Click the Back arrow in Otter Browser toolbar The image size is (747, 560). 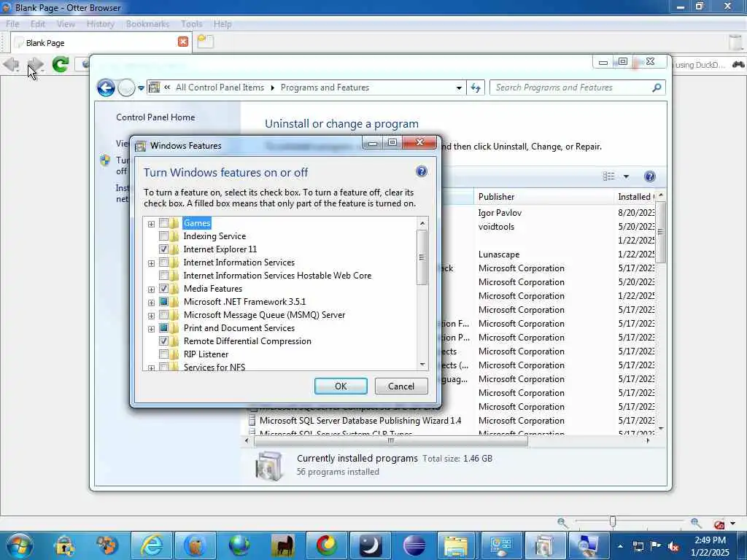click(12, 64)
